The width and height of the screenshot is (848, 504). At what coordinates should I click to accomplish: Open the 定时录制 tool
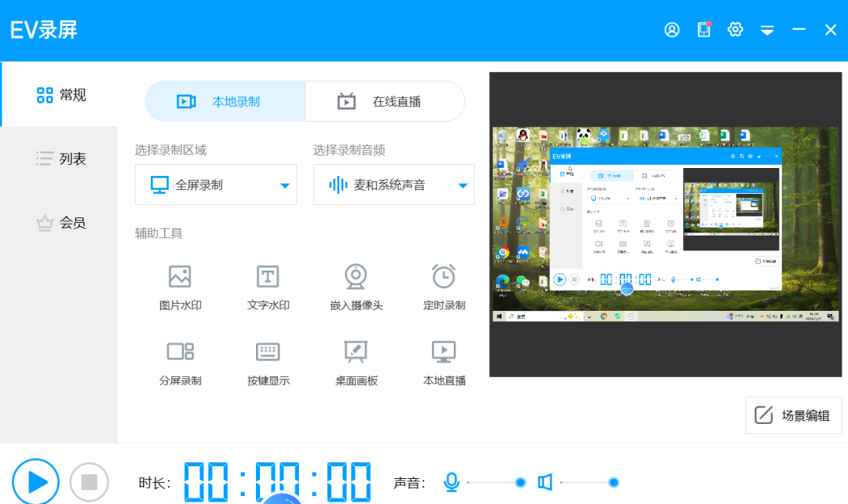click(x=444, y=287)
